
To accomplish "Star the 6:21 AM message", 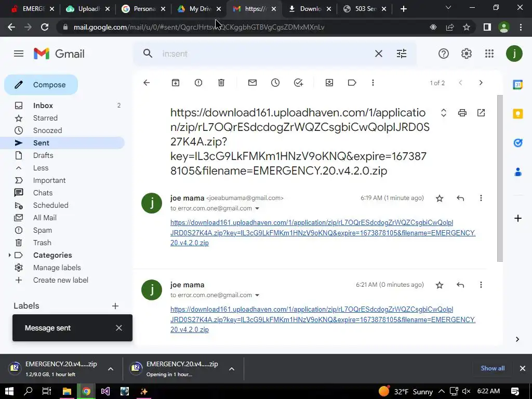I will pyautogui.click(x=440, y=285).
